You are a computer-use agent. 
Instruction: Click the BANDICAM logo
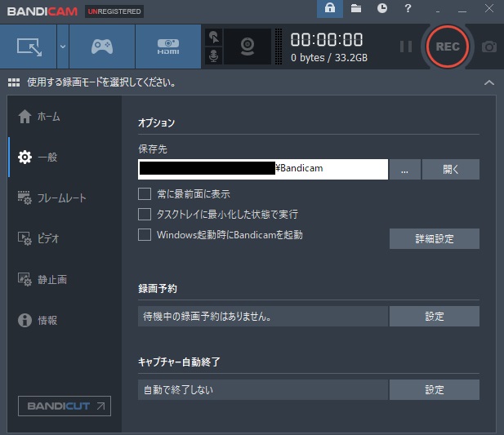(42, 11)
